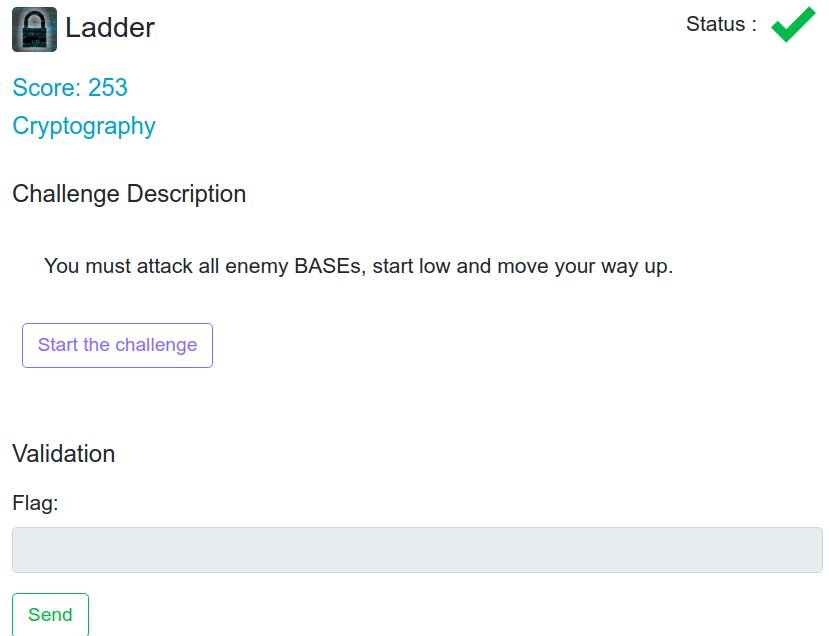The height and width of the screenshot is (636, 829).
Task: Click the number 253 in the score
Action: [x=108, y=87]
